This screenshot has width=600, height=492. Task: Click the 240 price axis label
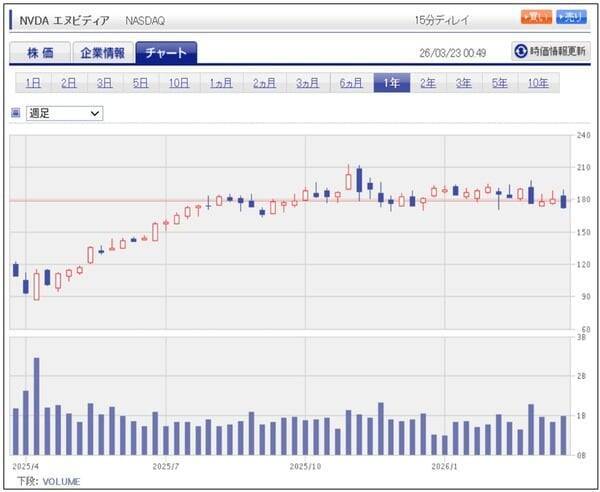[583, 135]
